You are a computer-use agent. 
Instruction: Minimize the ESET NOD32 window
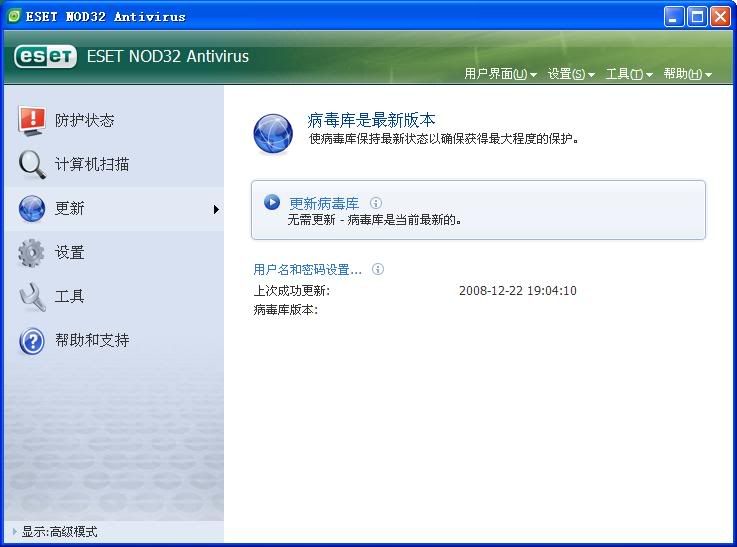click(674, 17)
